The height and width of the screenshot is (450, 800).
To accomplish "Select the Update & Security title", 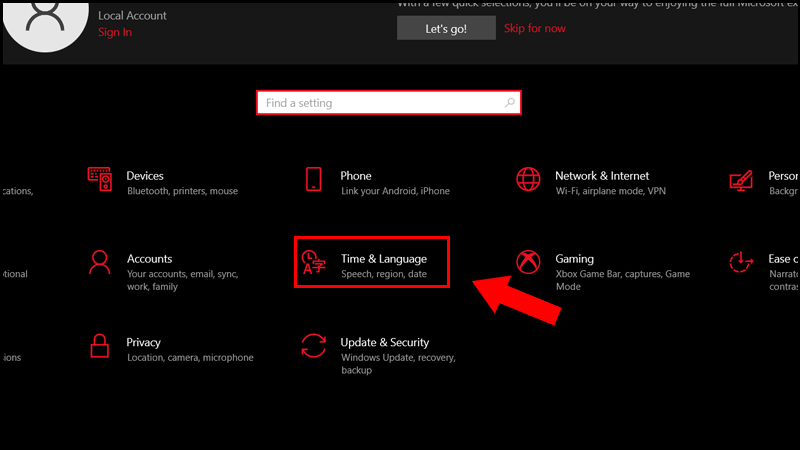I will click(x=385, y=342).
